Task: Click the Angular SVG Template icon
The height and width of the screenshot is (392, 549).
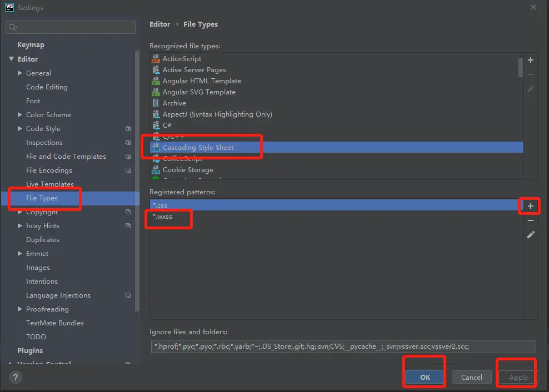Action: click(156, 92)
